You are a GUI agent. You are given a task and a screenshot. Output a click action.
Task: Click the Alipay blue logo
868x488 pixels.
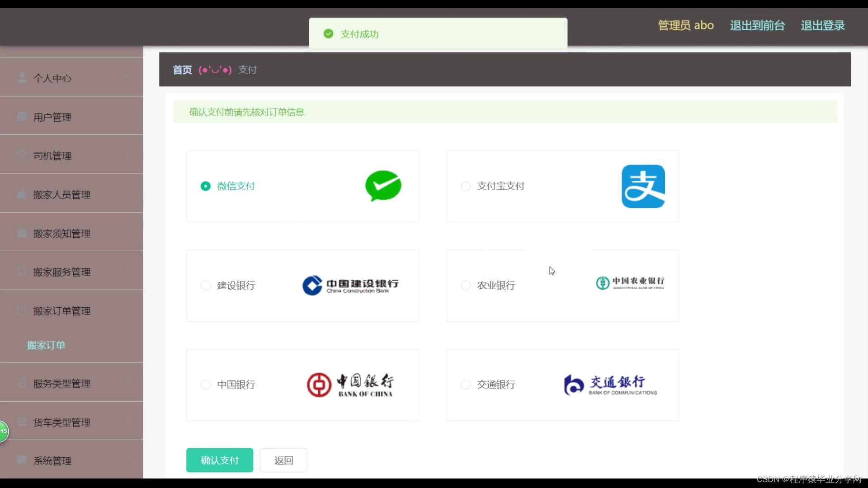pos(643,186)
